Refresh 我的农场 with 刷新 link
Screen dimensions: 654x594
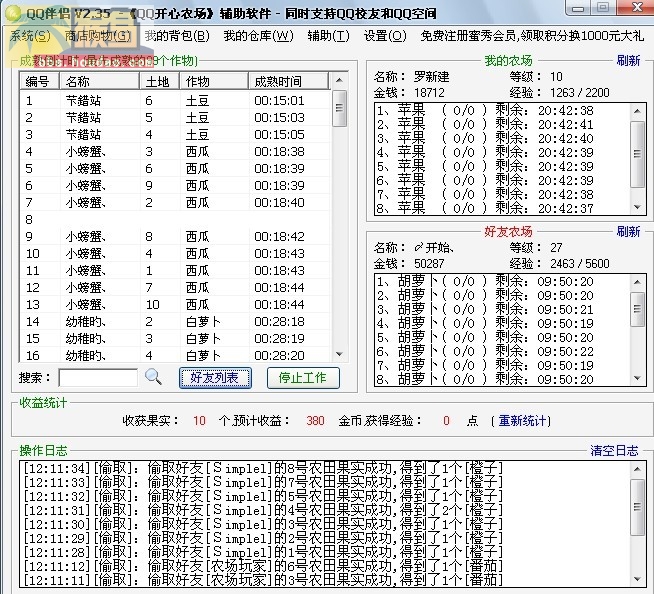(628, 61)
